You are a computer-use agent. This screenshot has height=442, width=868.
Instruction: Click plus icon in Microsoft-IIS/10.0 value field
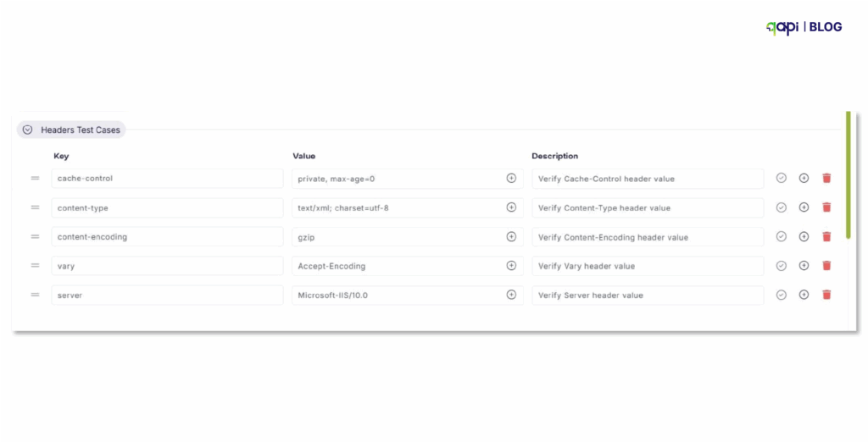point(511,295)
